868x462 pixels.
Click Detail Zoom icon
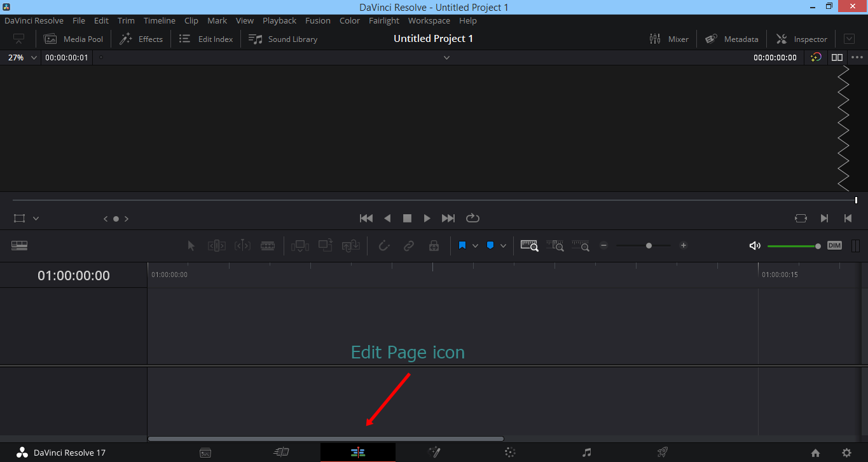555,245
